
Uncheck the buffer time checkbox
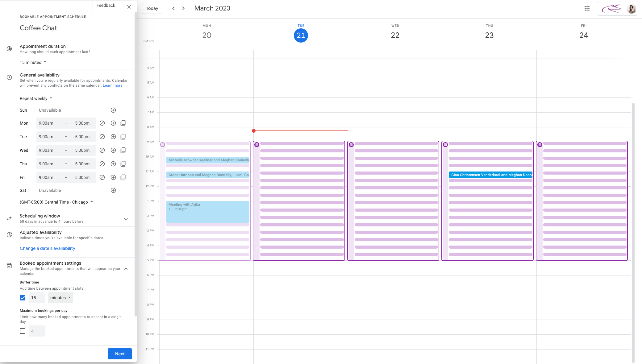click(23, 298)
